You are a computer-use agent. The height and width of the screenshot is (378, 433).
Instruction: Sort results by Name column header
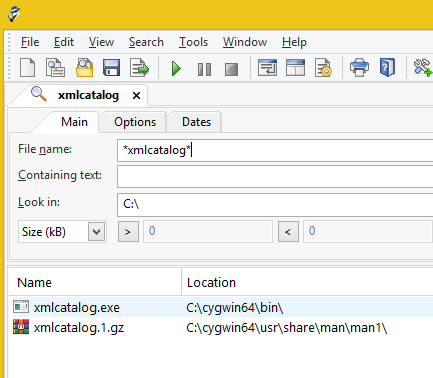[x=95, y=282]
